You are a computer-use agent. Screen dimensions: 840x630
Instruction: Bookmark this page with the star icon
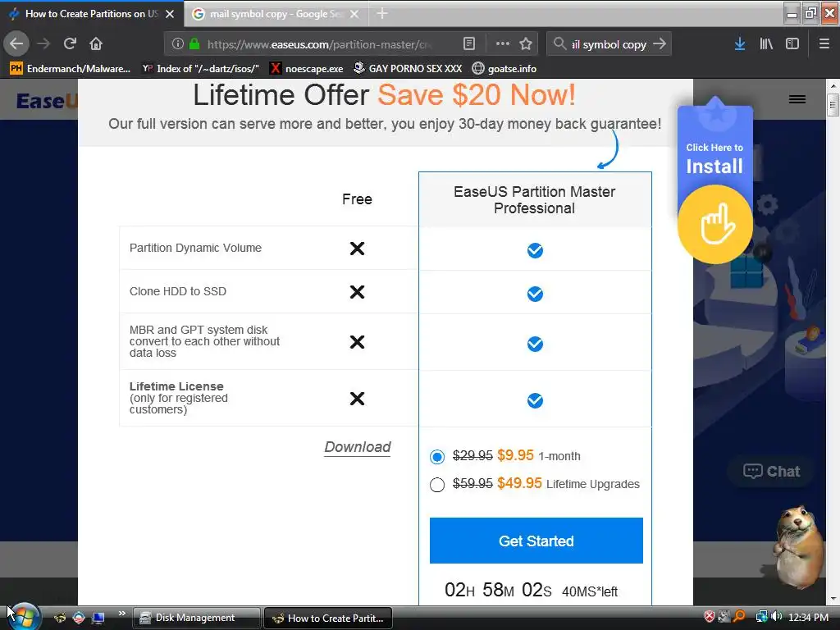[x=526, y=44]
